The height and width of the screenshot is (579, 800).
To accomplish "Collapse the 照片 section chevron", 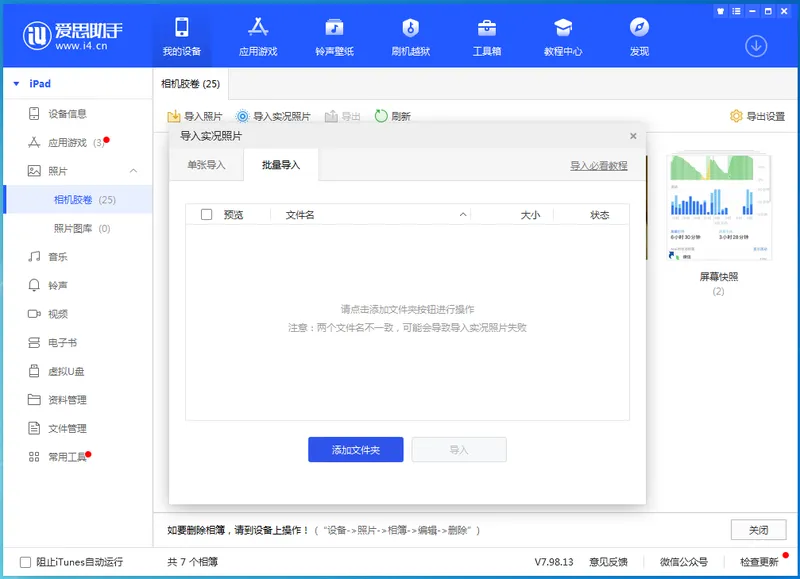I will tap(133, 171).
